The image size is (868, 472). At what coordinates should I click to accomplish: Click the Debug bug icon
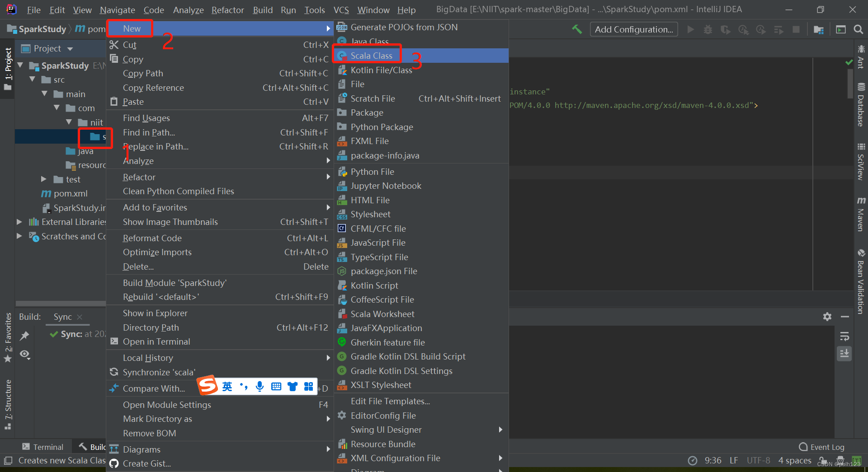708,29
